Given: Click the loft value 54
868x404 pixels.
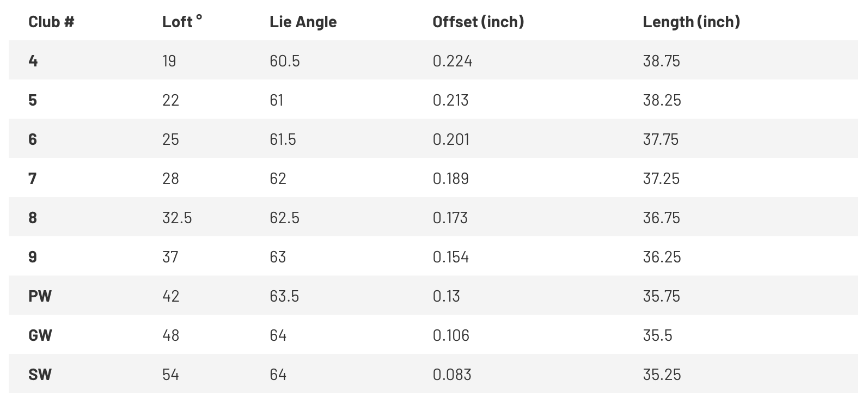Looking at the screenshot, I should pyautogui.click(x=170, y=375).
